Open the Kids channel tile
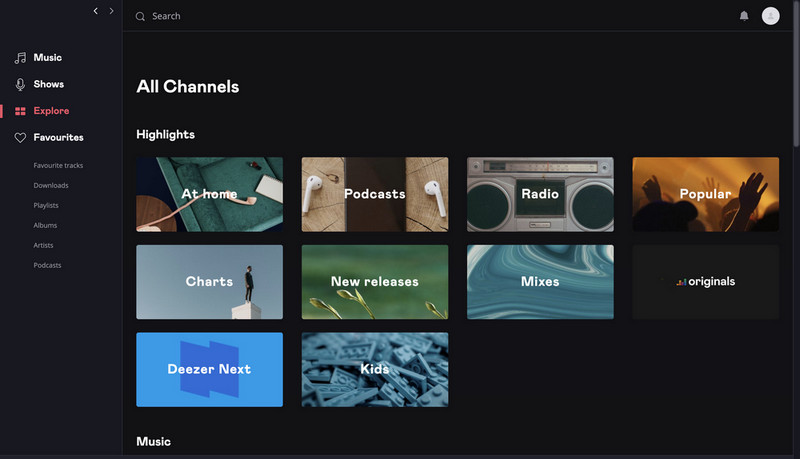The height and width of the screenshot is (459, 800). point(375,370)
